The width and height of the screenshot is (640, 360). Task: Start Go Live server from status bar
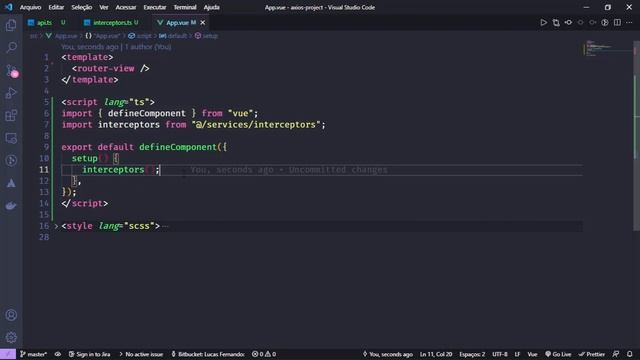[558, 354]
